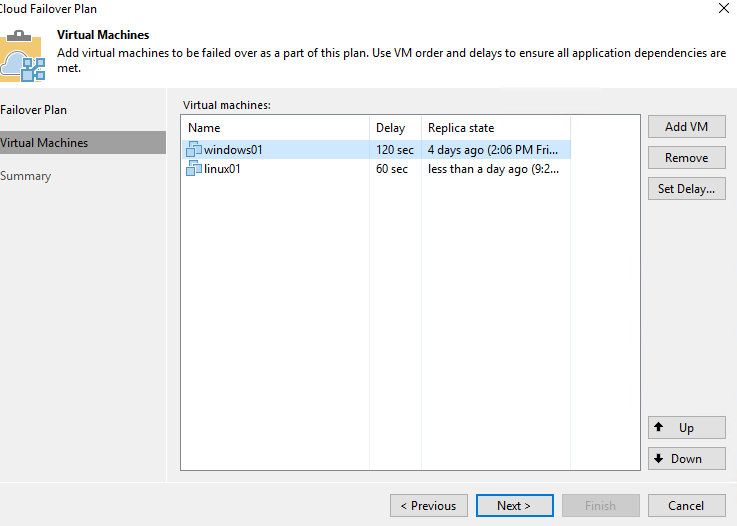This screenshot has height=526, width=737.
Task: Go back with the Previous button
Action: point(429,506)
